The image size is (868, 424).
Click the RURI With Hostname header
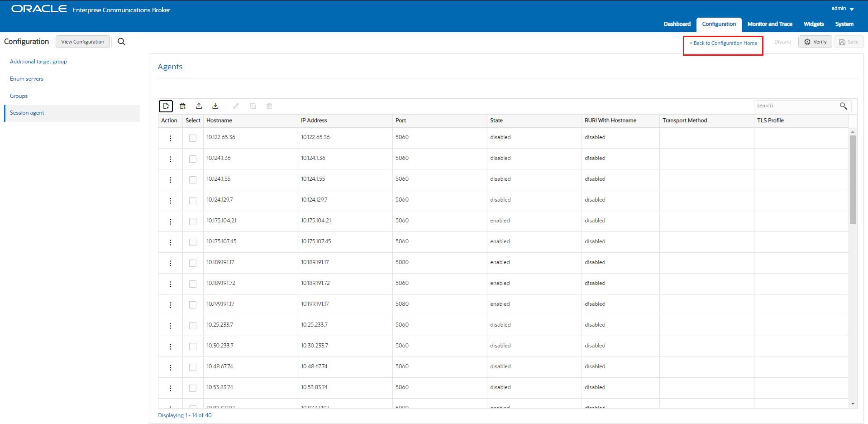(x=620, y=120)
